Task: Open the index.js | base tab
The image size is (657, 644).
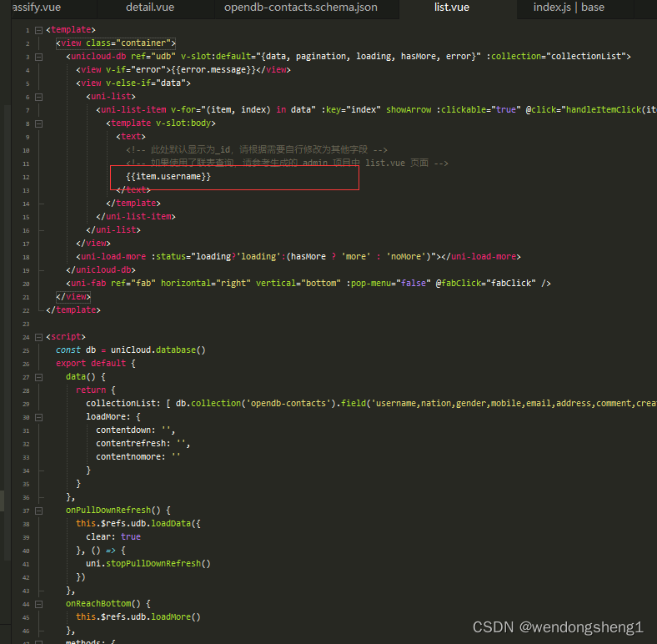Action: point(569,8)
